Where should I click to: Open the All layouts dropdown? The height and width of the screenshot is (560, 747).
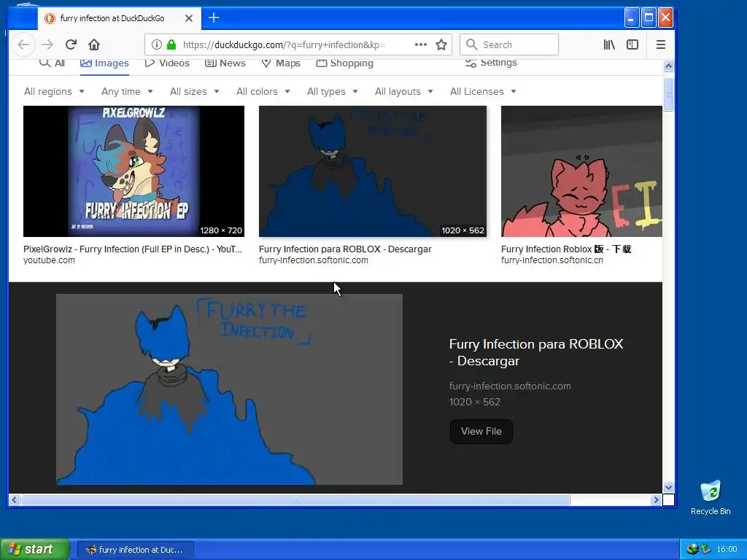click(x=403, y=91)
